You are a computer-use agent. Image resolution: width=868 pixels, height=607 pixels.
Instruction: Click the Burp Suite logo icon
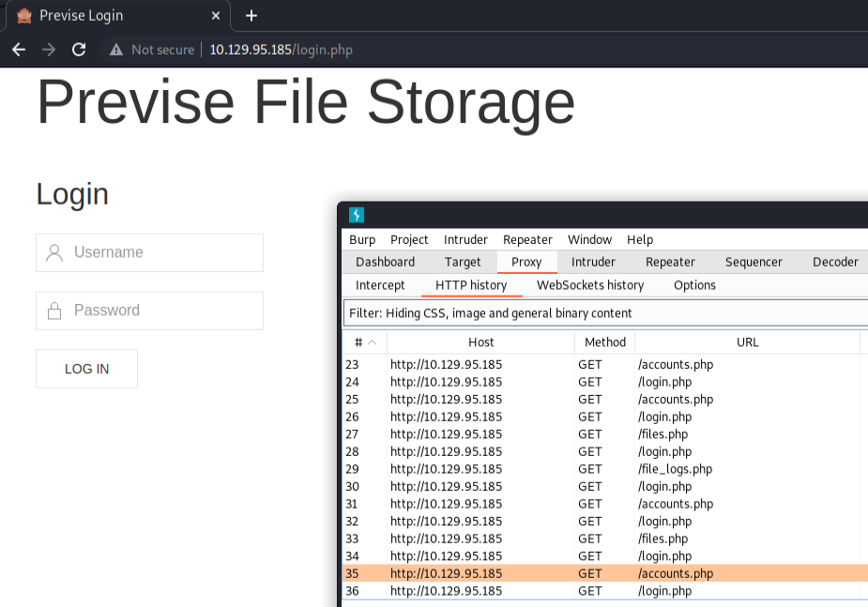point(356,215)
